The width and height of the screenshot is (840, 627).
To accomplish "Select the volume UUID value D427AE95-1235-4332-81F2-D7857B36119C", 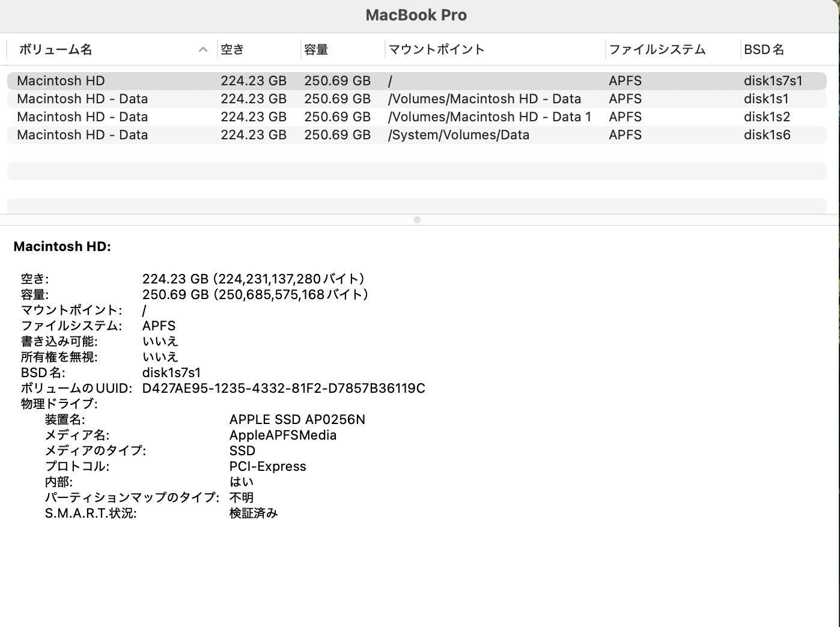I will pyautogui.click(x=284, y=388).
